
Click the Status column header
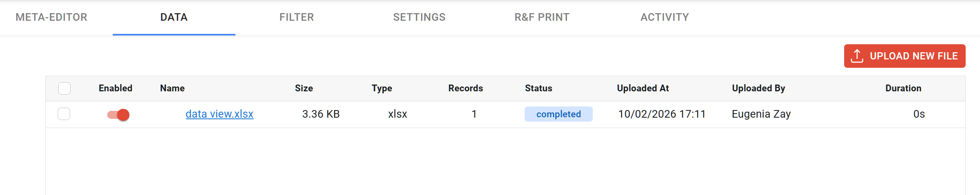tap(539, 88)
